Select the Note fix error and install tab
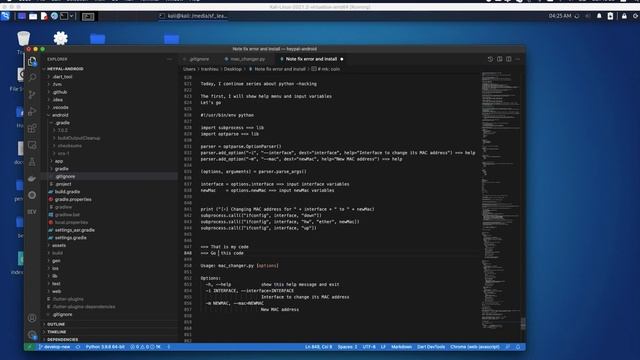 click(x=311, y=59)
